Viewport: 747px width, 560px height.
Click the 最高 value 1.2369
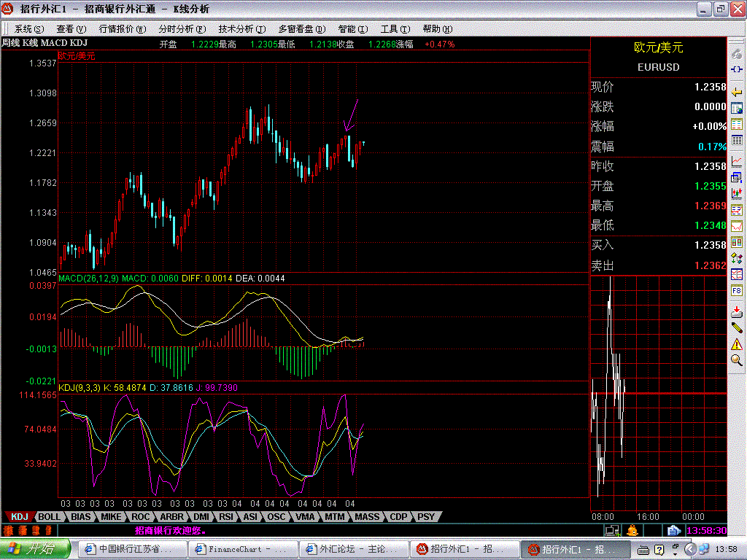pos(711,206)
